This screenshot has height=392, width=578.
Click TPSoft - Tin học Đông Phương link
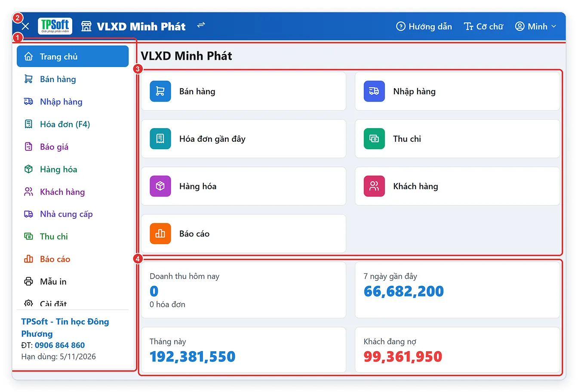tap(65, 328)
